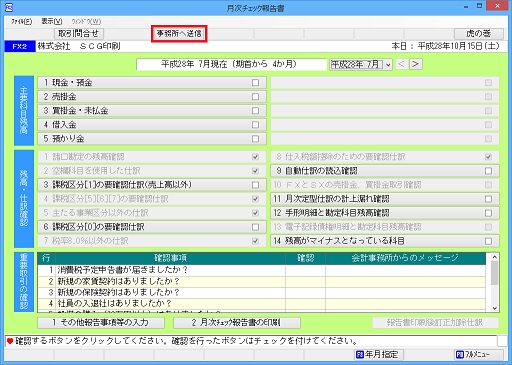512x365 pixels.
Task: Open 11 月次定型仕訳の計上漏れ確認
Action: pos(385,199)
